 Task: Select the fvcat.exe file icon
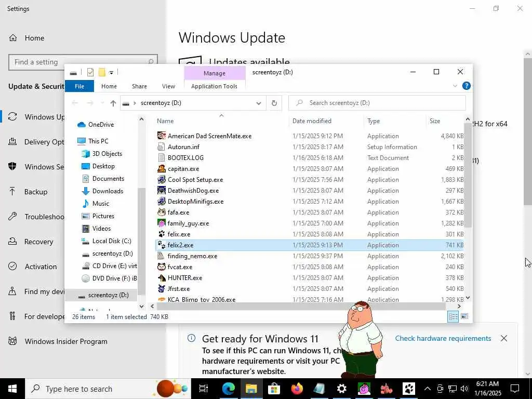(x=162, y=267)
